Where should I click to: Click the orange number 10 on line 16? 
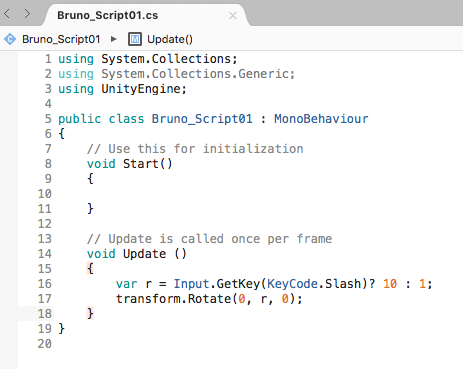click(390, 284)
